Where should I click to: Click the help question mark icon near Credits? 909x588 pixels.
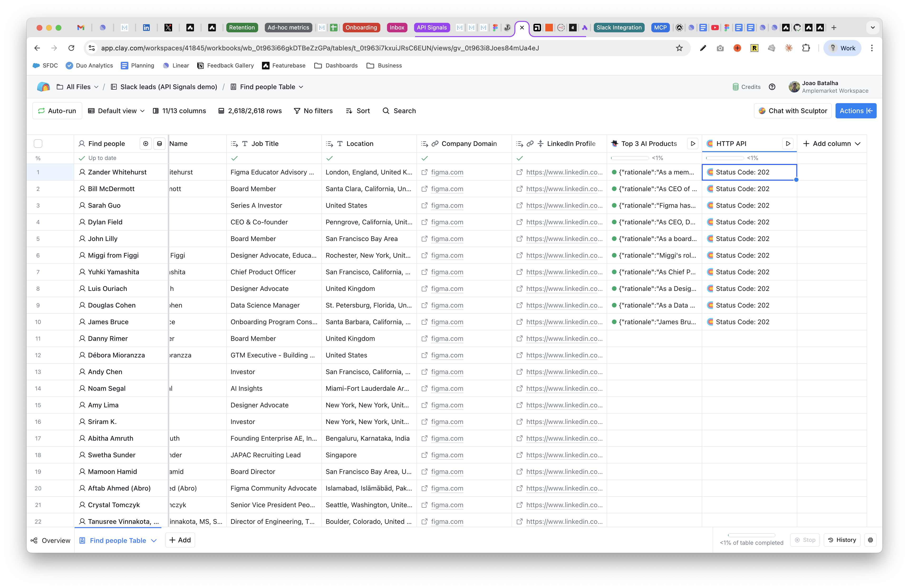[x=772, y=87]
